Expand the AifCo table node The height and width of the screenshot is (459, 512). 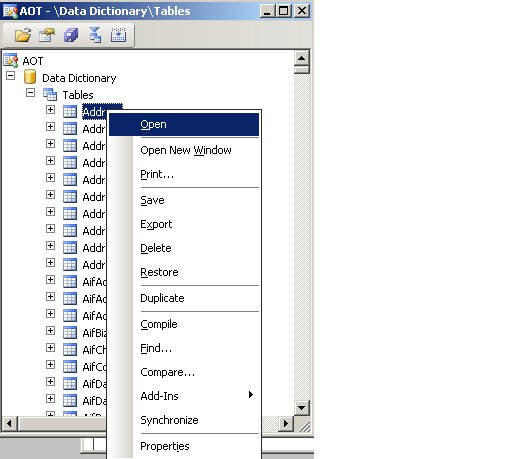pos(50,364)
